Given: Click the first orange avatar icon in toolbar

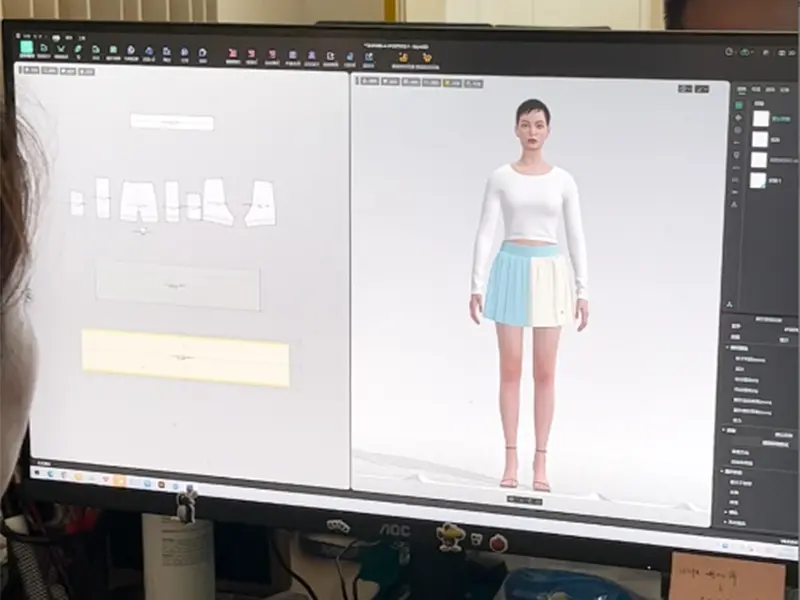Looking at the screenshot, I should 402,57.
